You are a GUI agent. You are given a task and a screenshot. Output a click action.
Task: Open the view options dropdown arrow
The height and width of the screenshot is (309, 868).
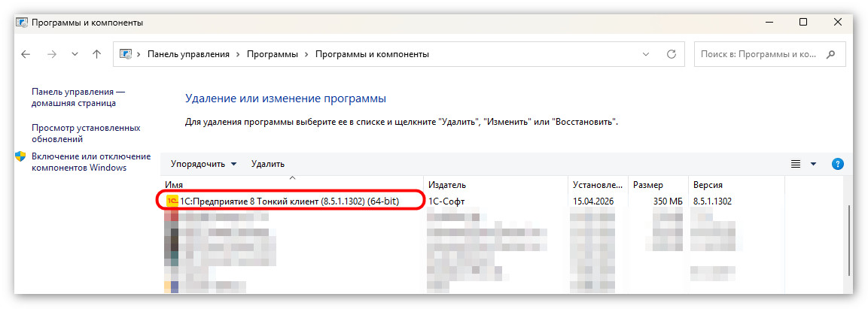[x=813, y=164]
